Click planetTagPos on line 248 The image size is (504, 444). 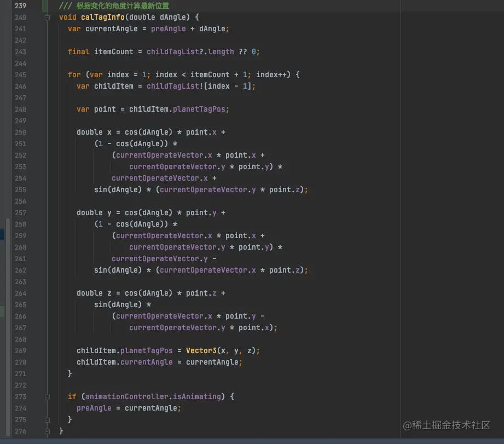point(199,109)
